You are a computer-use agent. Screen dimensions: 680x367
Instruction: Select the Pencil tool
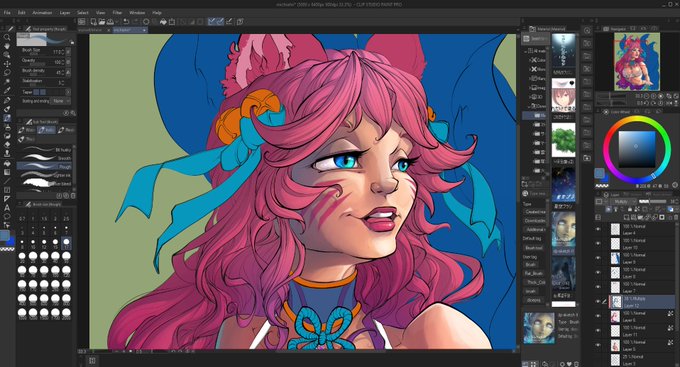pyautogui.click(x=7, y=109)
